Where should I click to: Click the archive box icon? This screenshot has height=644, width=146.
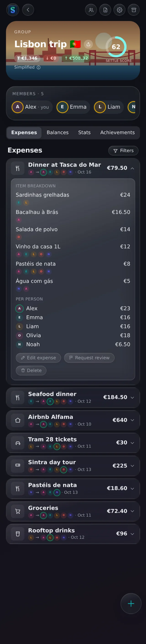tap(134, 10)
